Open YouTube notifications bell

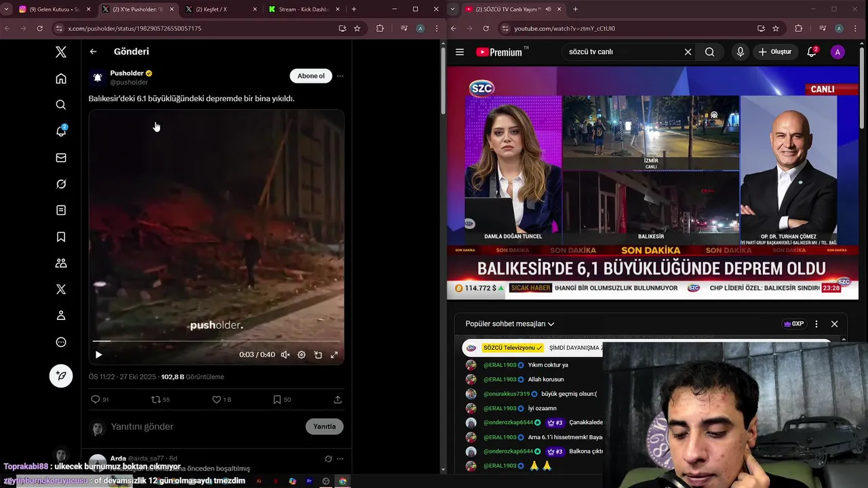tap(812, 52)
